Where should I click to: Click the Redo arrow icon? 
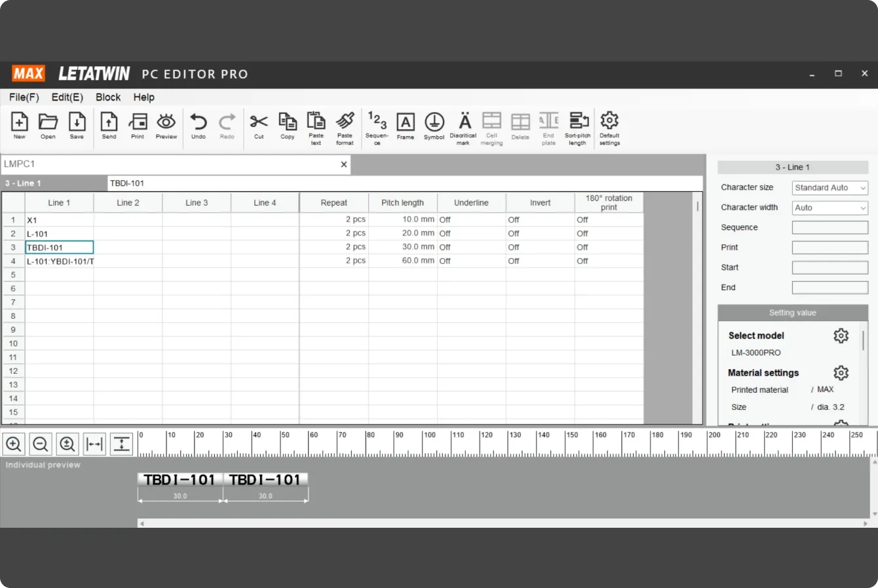tap(227, 125)
